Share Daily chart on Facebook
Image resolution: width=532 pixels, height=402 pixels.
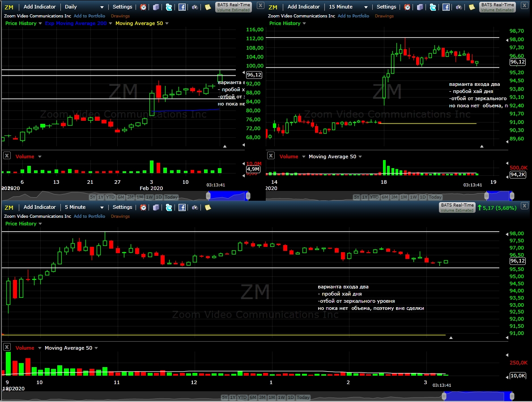(182, 7)
